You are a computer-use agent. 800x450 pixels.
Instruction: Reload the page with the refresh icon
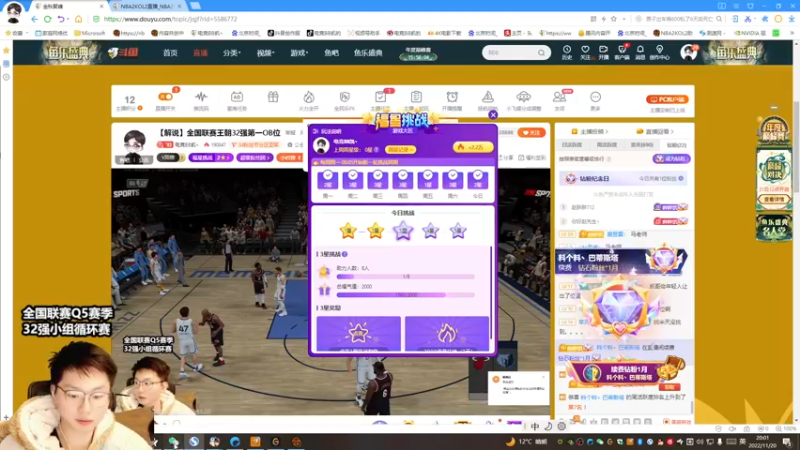coord(47,19)
